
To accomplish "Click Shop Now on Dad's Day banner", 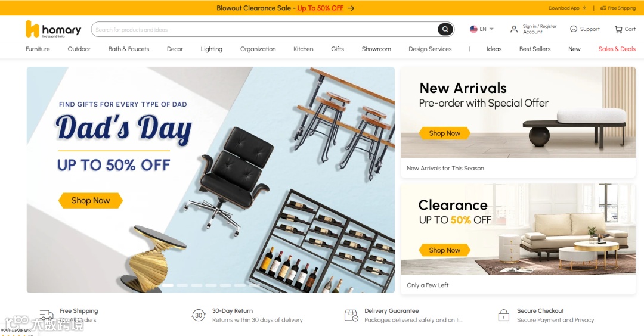I will [91, 200].
